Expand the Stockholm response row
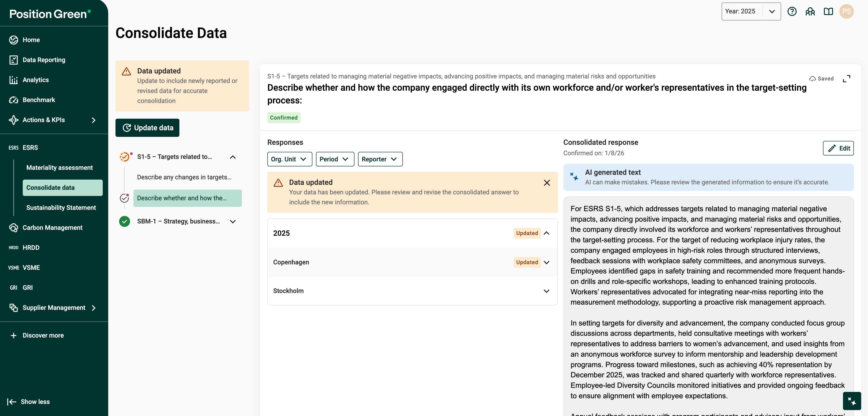 [x=546, y=291]
